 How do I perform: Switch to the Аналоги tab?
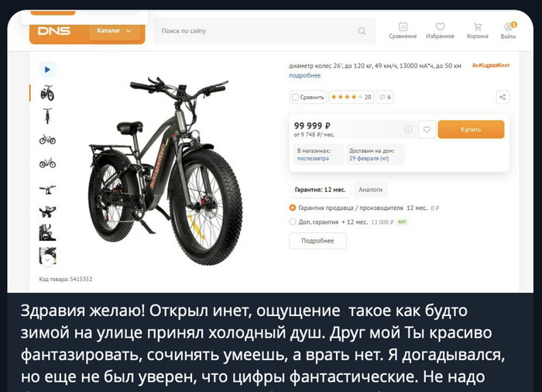[x=371, y=190]
